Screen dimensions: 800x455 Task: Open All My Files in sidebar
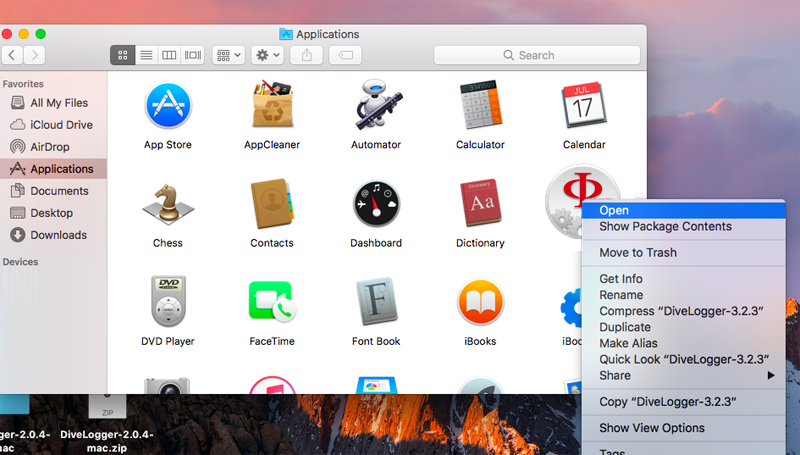(x=53, y=103)
